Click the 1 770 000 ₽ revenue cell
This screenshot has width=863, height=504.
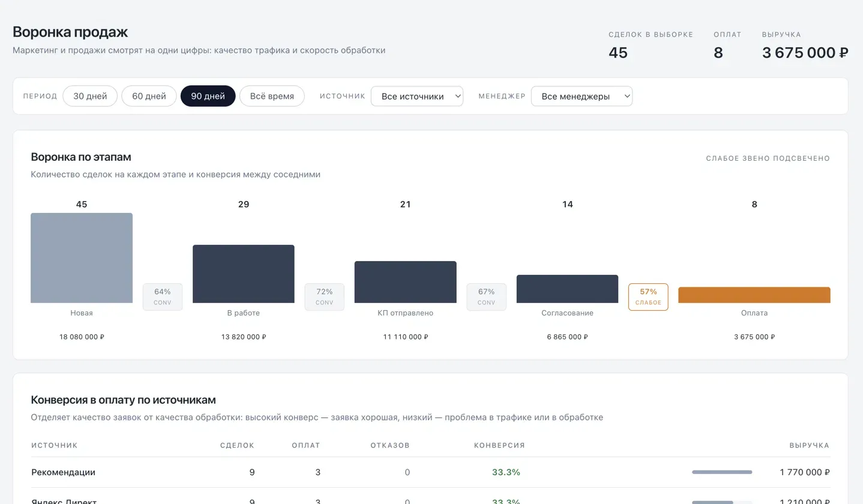point(805,472)
